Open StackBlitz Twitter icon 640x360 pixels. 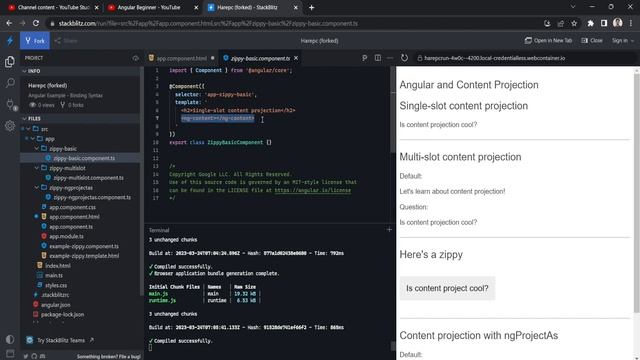pyautogui.click(x=26, y=356)
